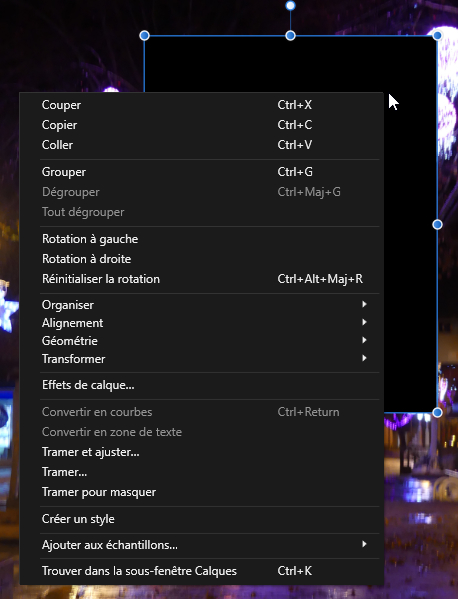This screenshot has width=458, height=599.
Task: Click the right-middle selection handle
Action: [x=437, y=224]
